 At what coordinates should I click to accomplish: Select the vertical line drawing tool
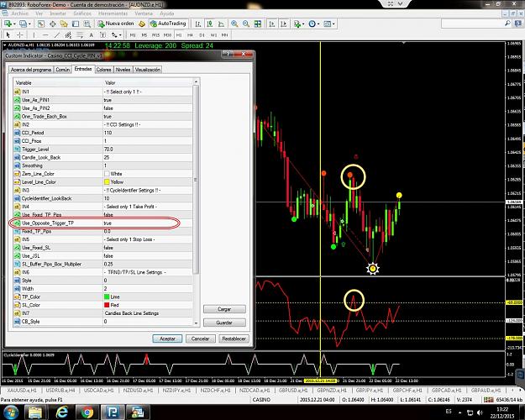[34, 34]
